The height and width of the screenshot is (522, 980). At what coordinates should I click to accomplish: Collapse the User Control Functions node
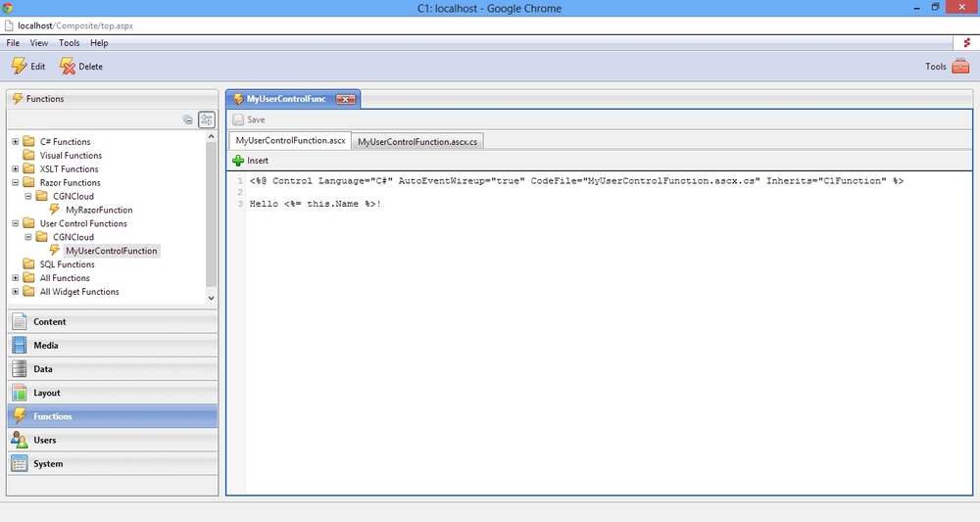[x=16, y=224]
